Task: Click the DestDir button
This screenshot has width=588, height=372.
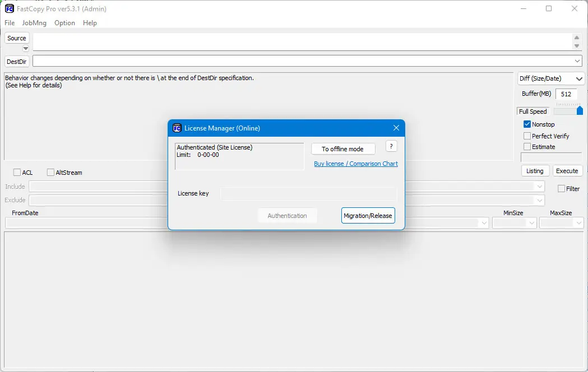Action: pos(16,62)
